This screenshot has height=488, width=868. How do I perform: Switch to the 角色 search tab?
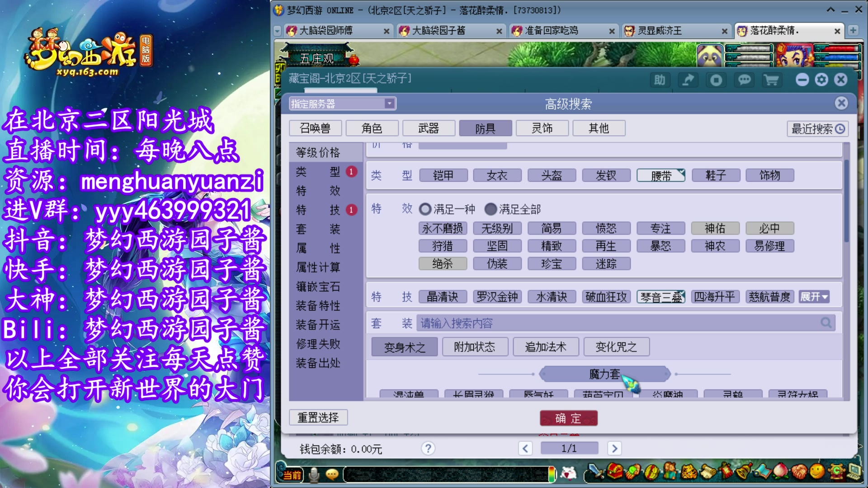coord(372,128)
